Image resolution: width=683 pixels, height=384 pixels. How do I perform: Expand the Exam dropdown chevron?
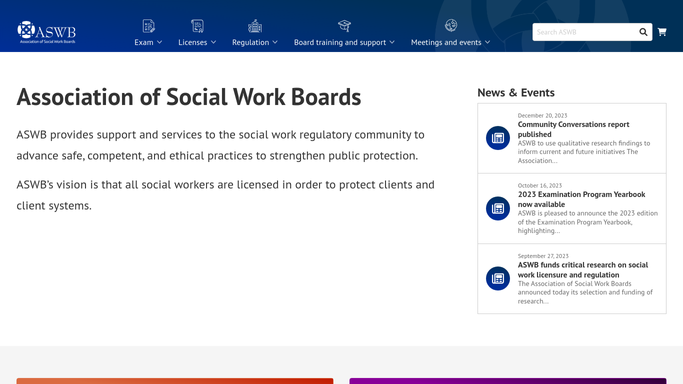[159, 42]
